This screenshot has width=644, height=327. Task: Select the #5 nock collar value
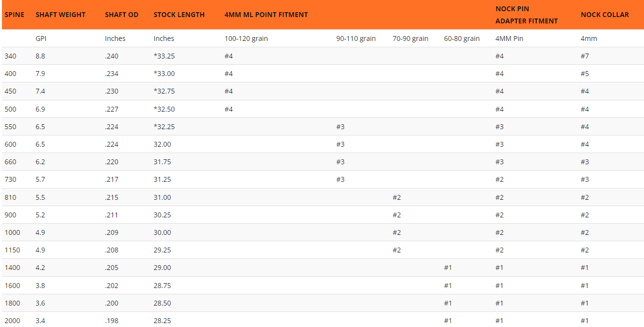click(585, 74)
